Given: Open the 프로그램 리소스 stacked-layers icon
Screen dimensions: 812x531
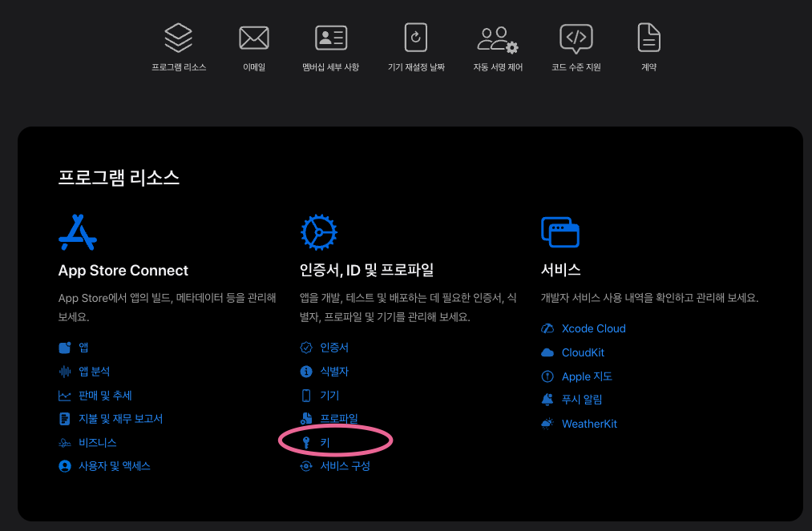Looking at the screenshot, I should point(179,38).
